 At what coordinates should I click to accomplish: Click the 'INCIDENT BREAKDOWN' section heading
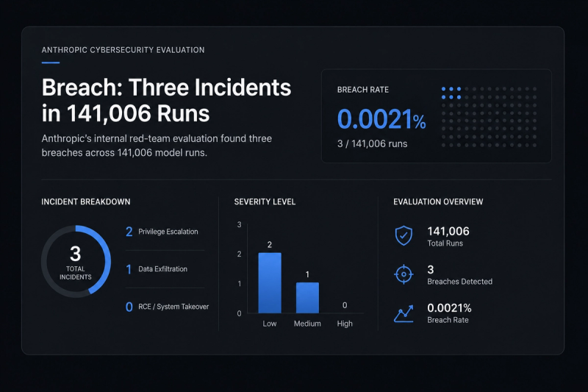click(86, 202)
